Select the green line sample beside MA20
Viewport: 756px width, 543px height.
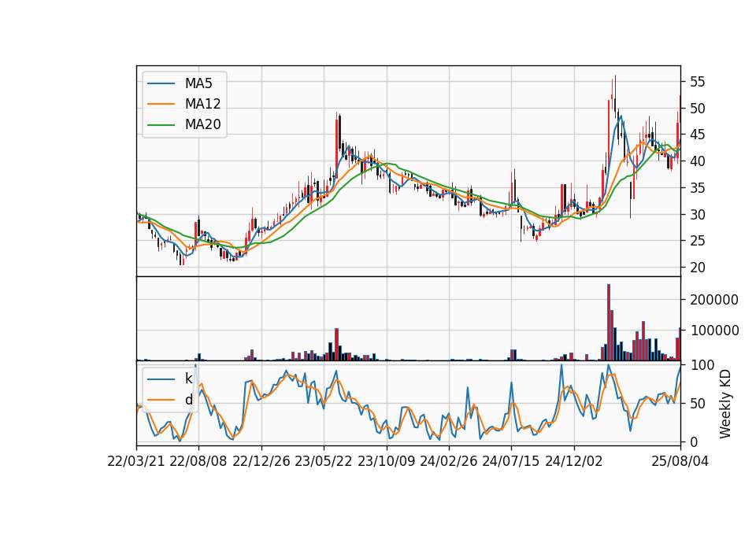tap(161, 125)
